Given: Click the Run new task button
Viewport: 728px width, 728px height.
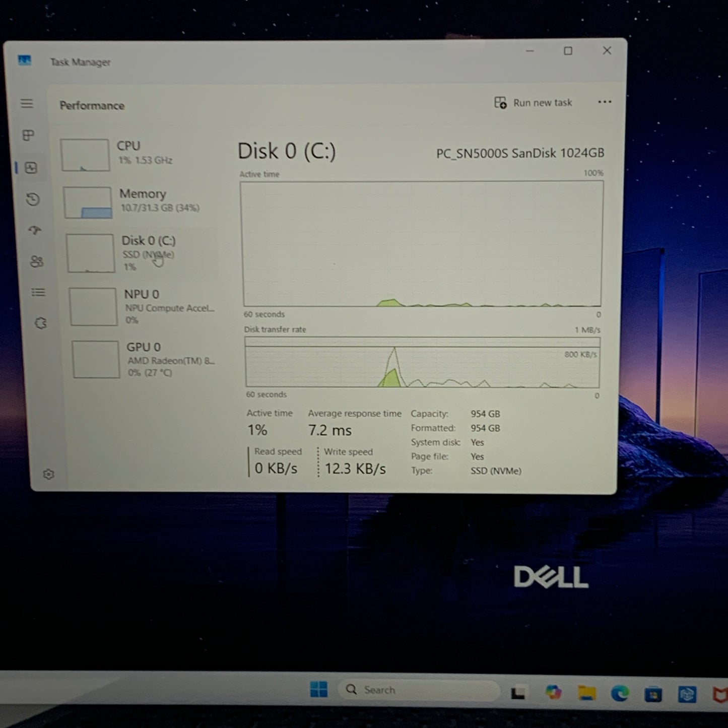Looking at the screenshot, I should 533,102.
